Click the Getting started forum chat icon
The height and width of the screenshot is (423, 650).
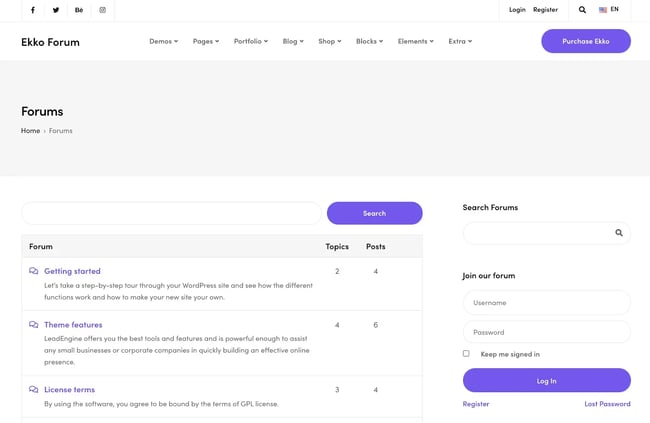pyautogui.click(x=34, y=271)
